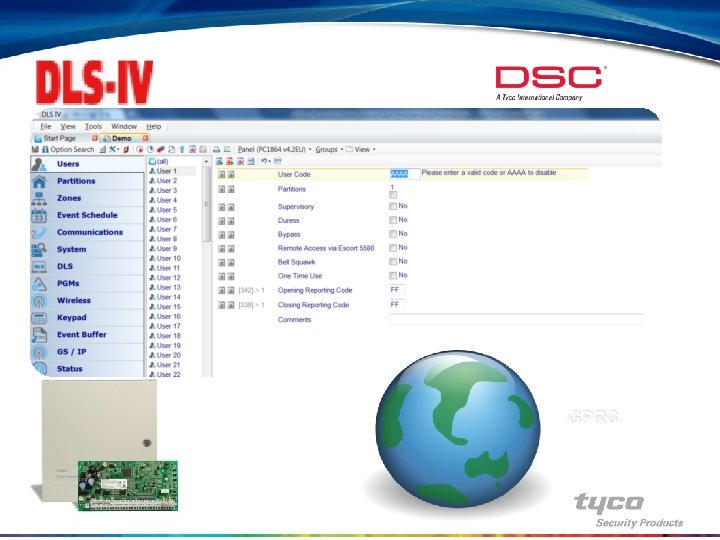720x540 pixels.
Task: Toggle the Bell Squawk checkbox
Action: click(393, 261)
